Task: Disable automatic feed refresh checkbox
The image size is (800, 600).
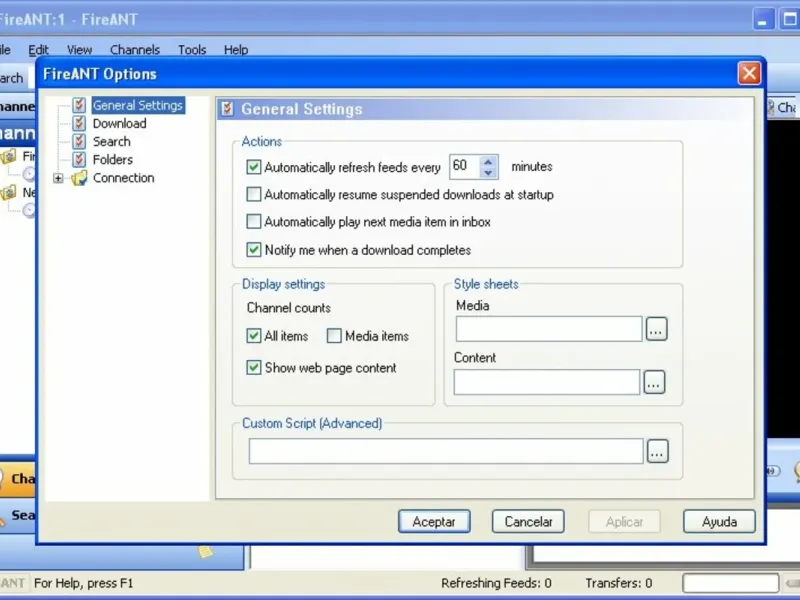Action: point(254,167)
